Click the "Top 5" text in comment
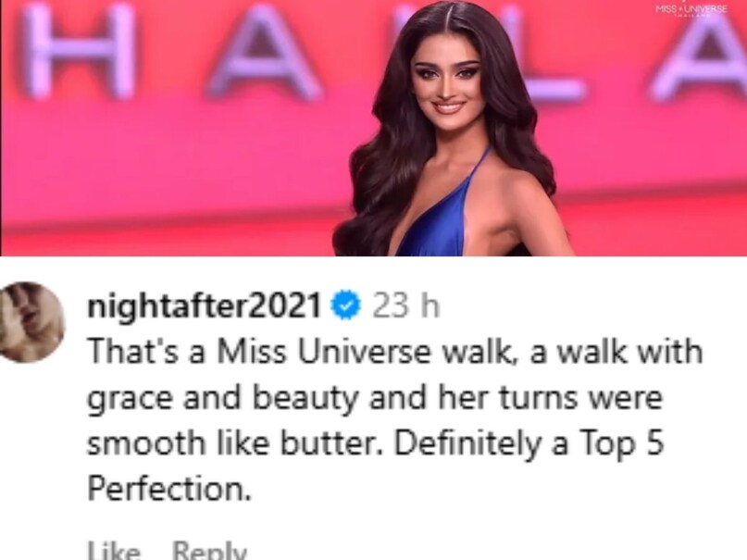 [621, 445]
